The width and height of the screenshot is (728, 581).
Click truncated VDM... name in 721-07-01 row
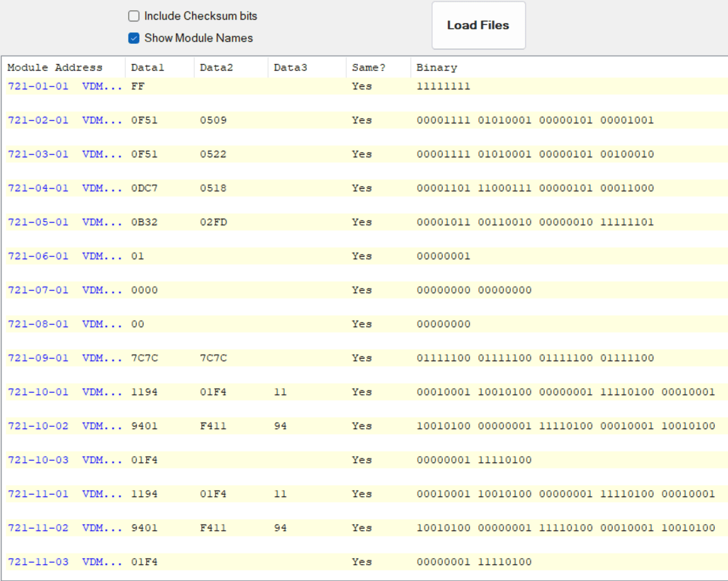(x=102, y=290)
